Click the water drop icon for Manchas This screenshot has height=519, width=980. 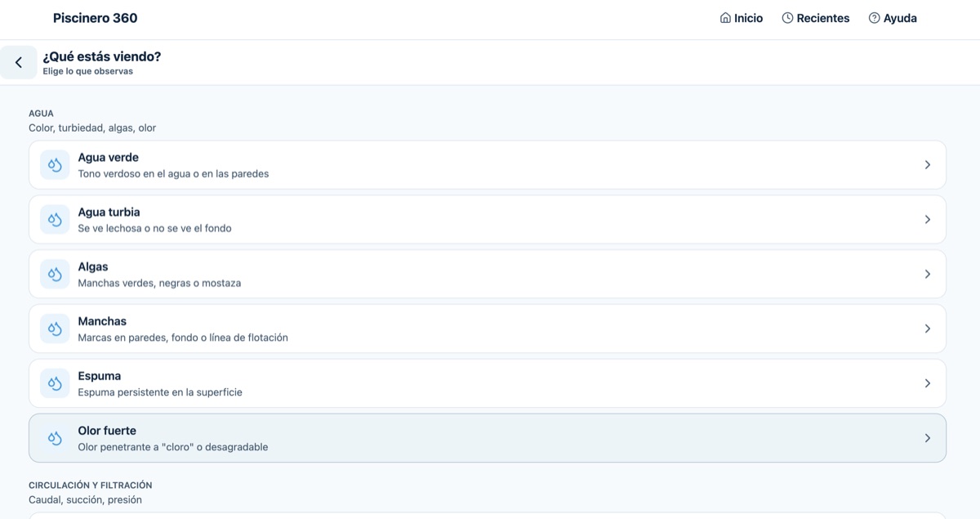(55, 329)
